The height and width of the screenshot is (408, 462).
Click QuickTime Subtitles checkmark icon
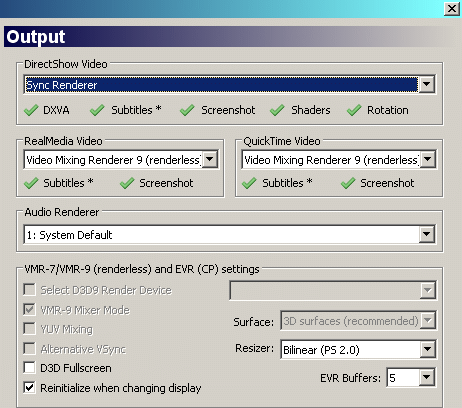(249, 183)
